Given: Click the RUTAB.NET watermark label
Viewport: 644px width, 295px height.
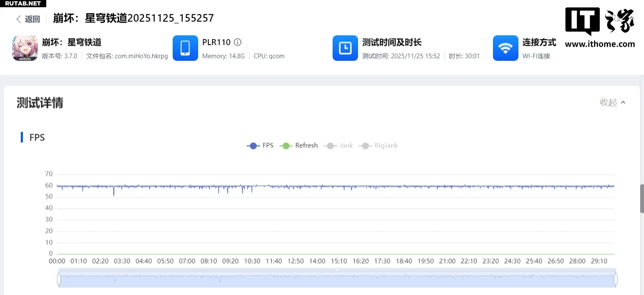Looking at the screenshot, I should click(23, 3).
